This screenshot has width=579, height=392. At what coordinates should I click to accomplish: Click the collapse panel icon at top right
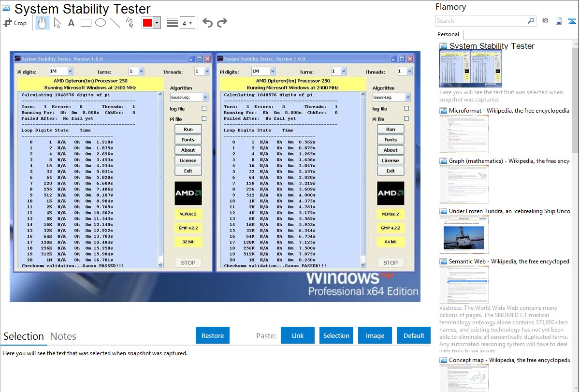point(572,21)
